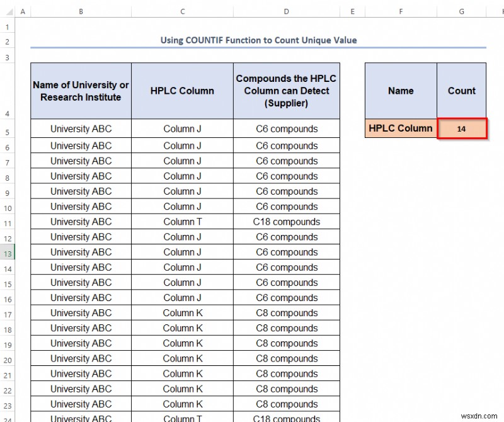Click the Name header cell
The width and height of the screenshot is (504, 422).
pyautogui.click(x=401, y=91)
